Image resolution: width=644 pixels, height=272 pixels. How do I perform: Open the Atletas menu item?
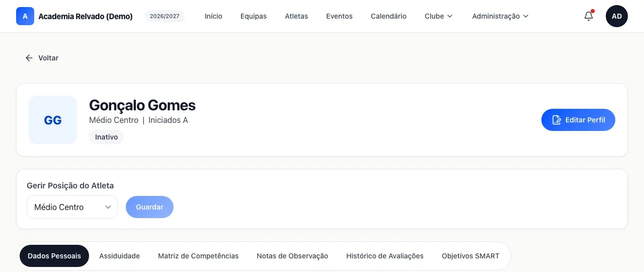[x=296, y=16]
